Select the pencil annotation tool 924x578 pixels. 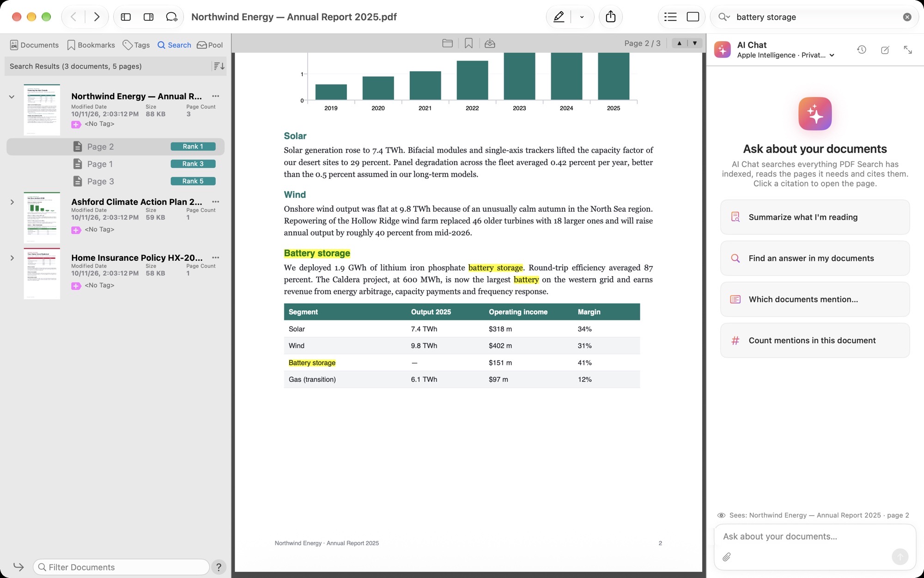[x=559, y=17]
